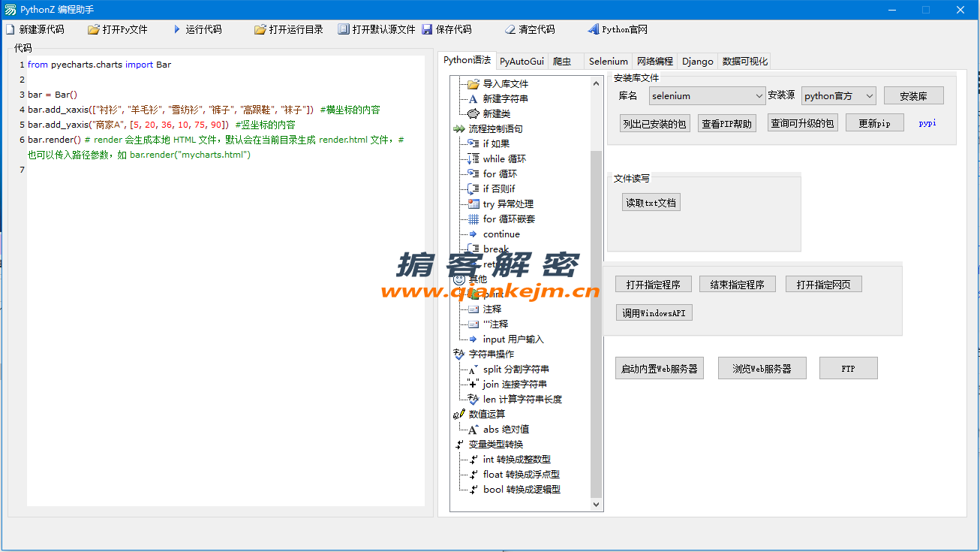Insert the len 计算字符串长度 snippet
This screenshot has width=980, height=552.
pos(522,399)
